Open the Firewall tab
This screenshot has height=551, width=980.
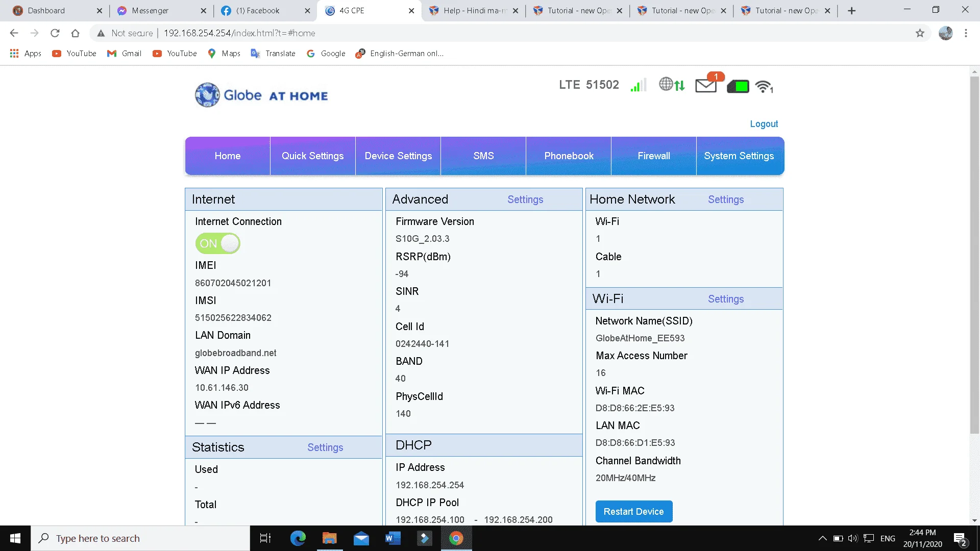point(654,156)
